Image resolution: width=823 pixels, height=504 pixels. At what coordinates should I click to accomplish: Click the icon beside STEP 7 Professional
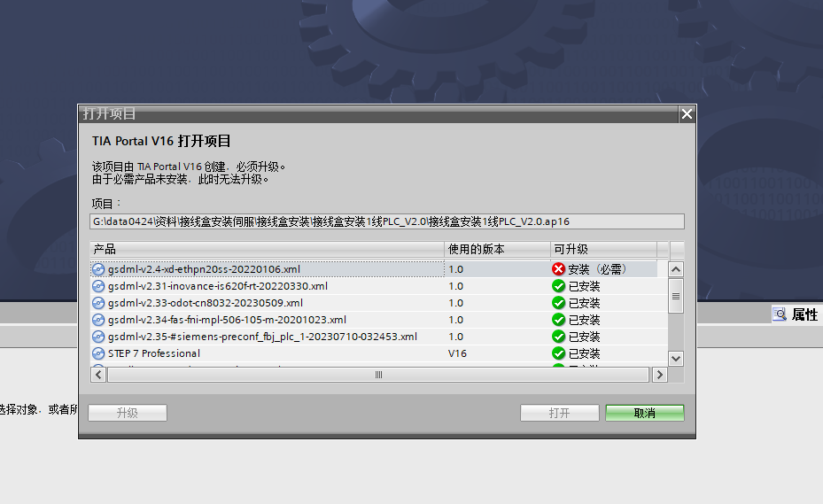tap(98, 353)
